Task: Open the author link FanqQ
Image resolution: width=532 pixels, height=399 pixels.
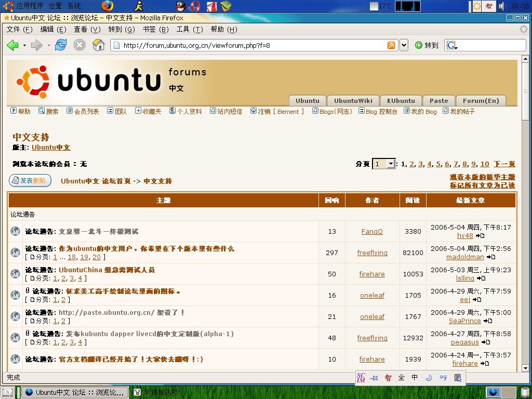Action: 372,231
